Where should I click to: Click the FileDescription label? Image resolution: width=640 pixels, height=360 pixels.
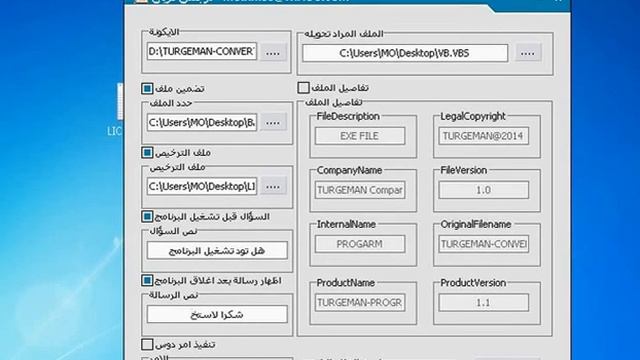[348, 116]
